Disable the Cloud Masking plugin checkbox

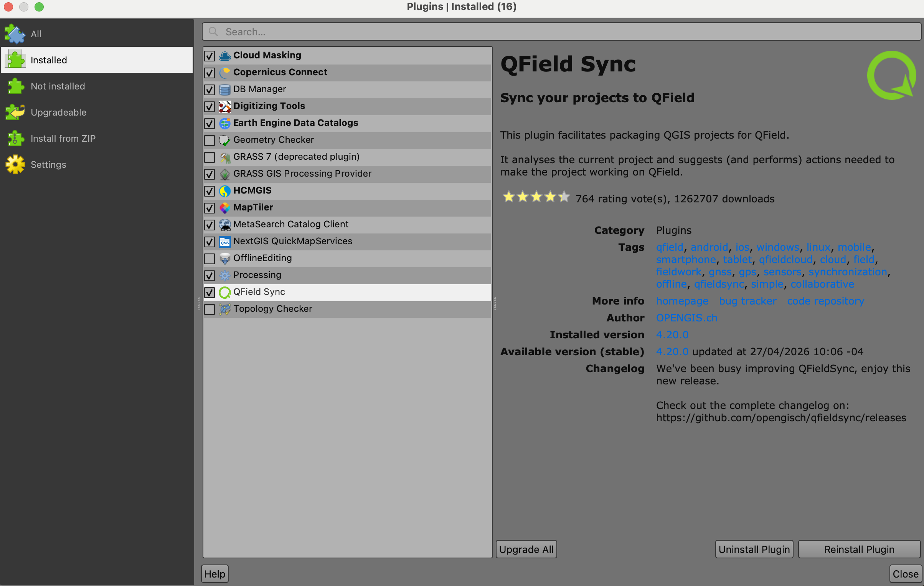point(210,56)
